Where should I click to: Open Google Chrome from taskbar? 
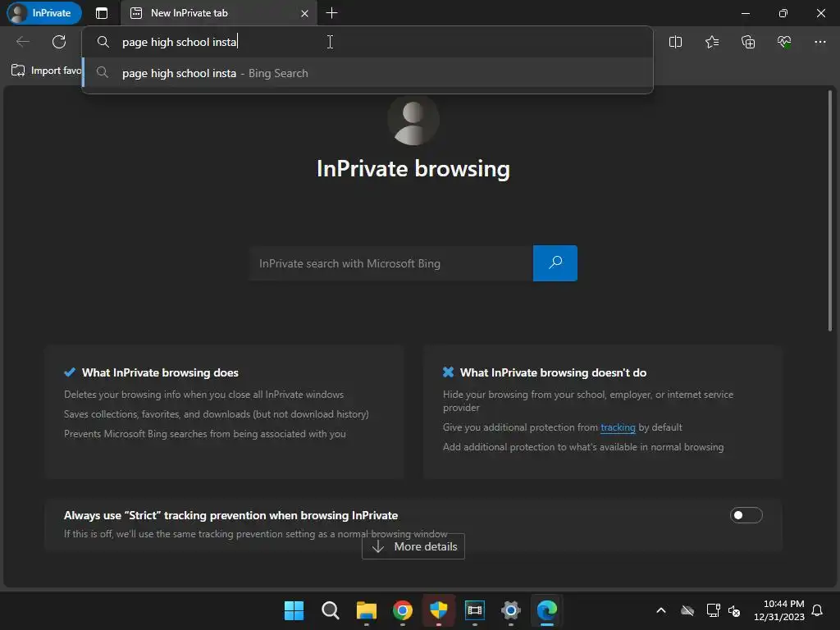[402, 610]
